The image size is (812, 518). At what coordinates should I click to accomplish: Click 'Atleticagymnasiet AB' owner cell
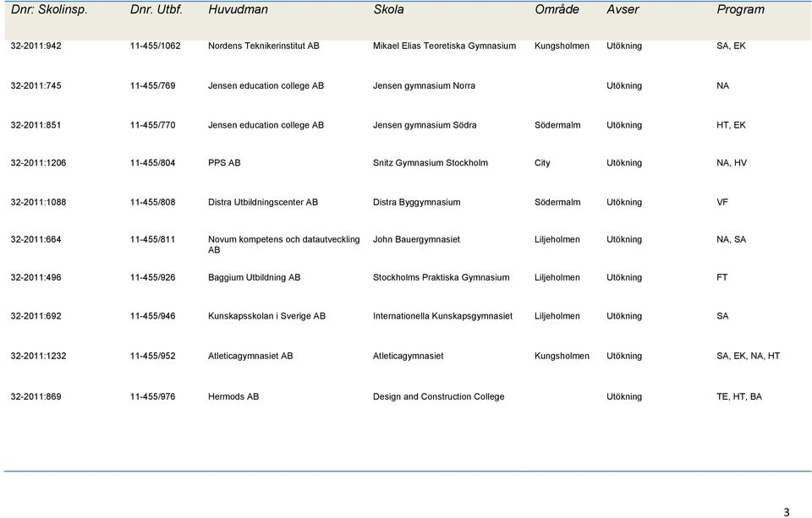coord(250,356)
